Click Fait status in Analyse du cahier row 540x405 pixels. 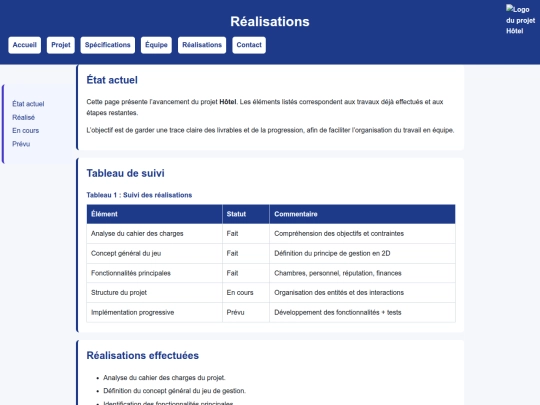pos(246,233)
